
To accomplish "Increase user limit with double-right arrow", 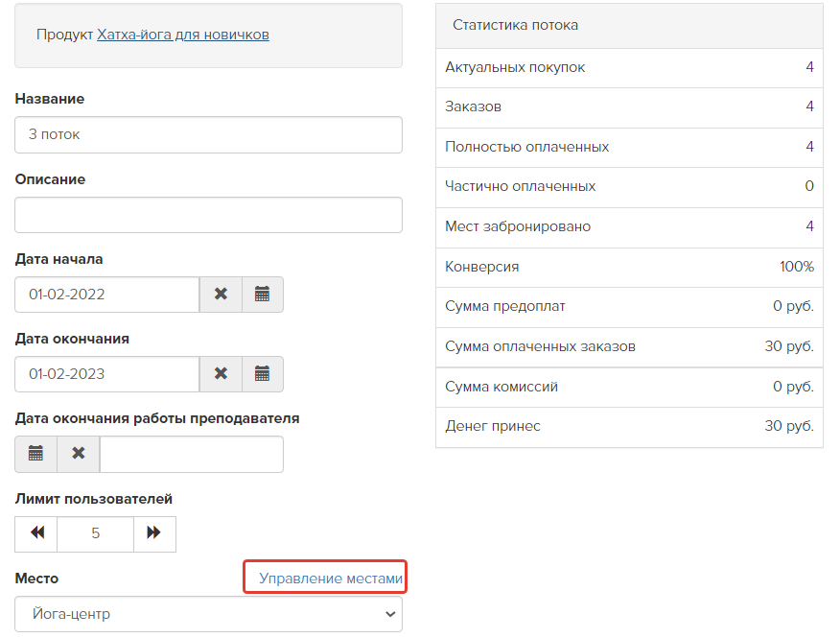I will [154, 533].
